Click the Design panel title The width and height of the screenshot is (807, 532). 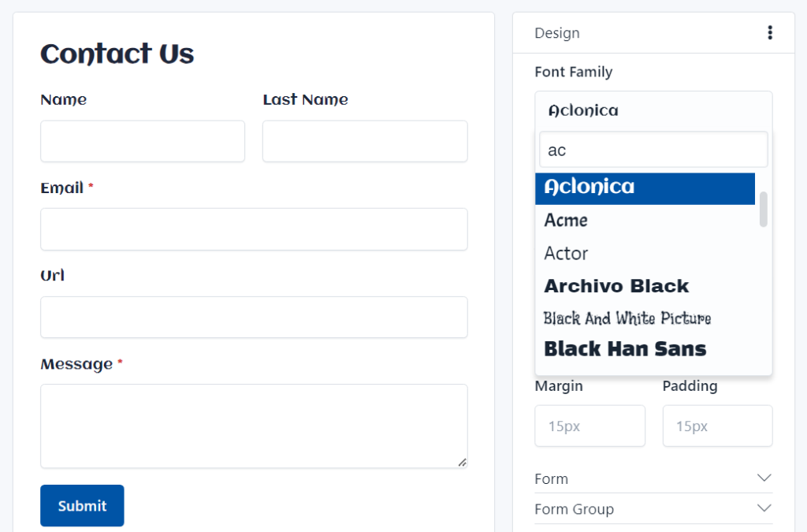556,32
